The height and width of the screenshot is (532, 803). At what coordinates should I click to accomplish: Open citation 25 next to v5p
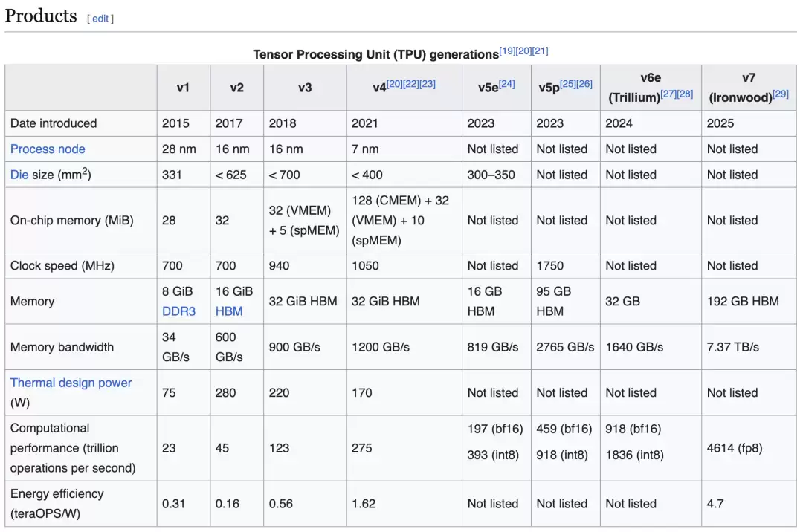(567, 84)
